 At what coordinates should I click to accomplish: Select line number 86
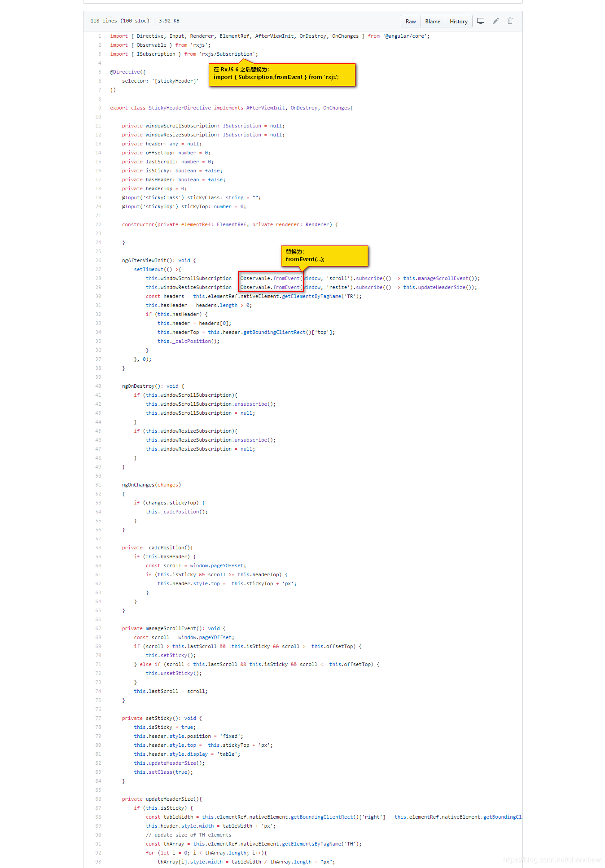point(98,799)
